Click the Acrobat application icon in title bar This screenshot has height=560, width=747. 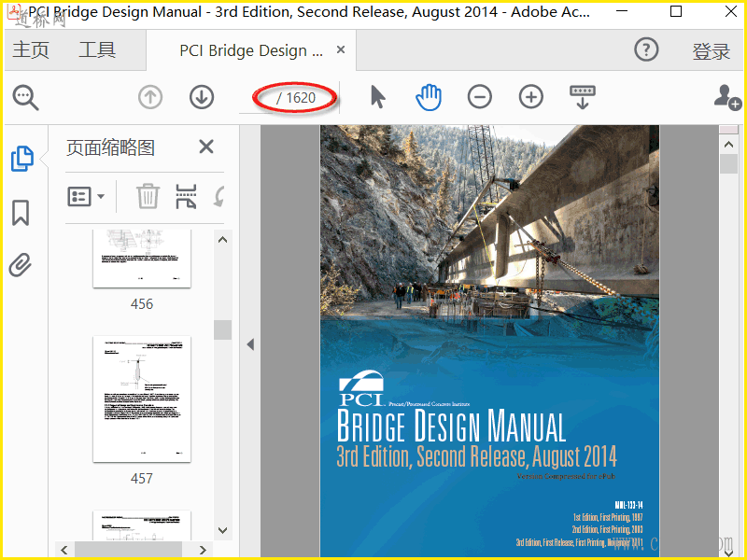click(14, 10)
